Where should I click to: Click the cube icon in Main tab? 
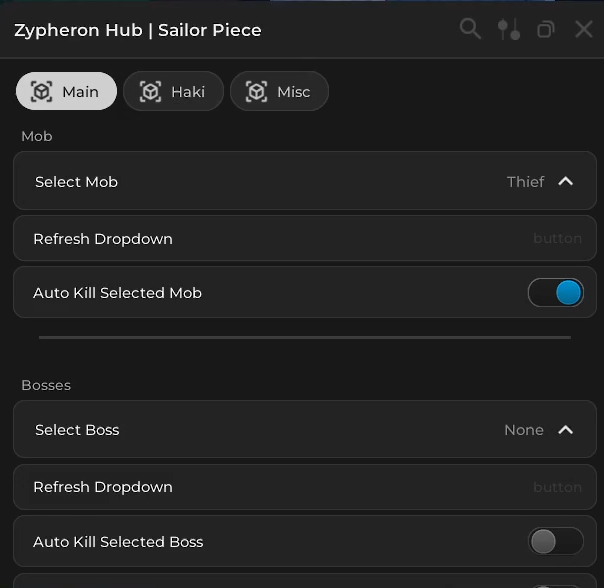click(x=41, y=91)
